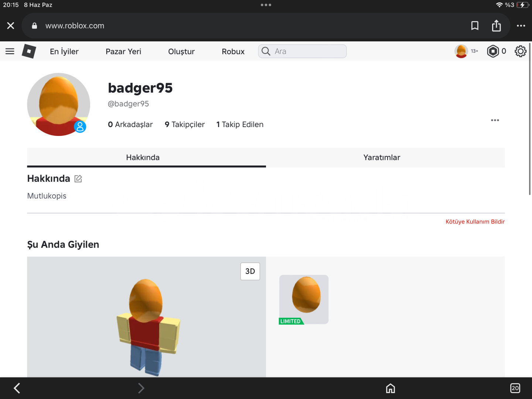
Task: View 9 Takipçiler list
Action: (x=185, y=125)
